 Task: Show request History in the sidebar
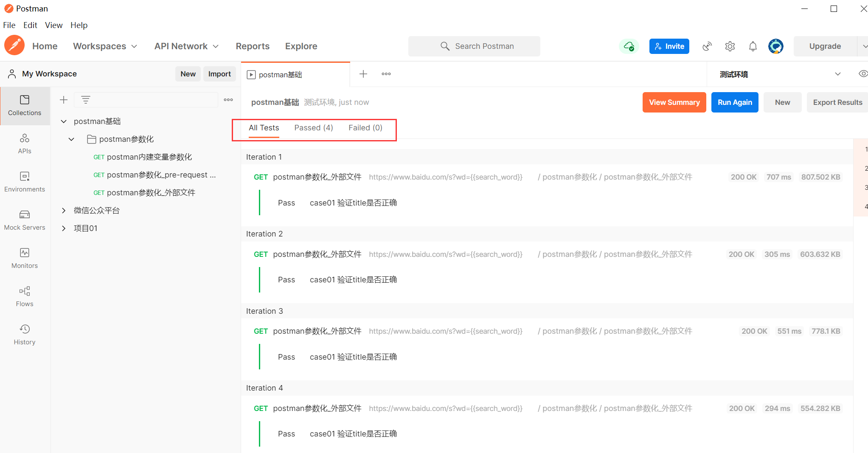[x=25, y=335]
